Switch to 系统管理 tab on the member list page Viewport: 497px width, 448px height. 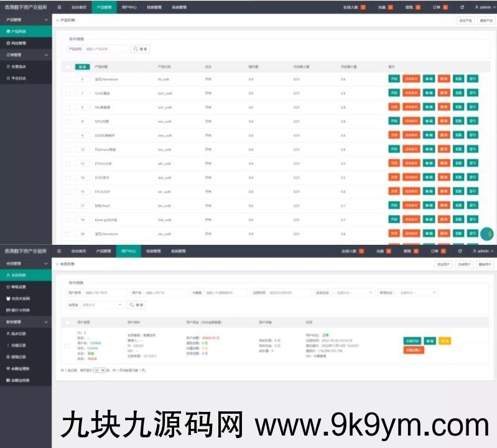click(178, 251)
